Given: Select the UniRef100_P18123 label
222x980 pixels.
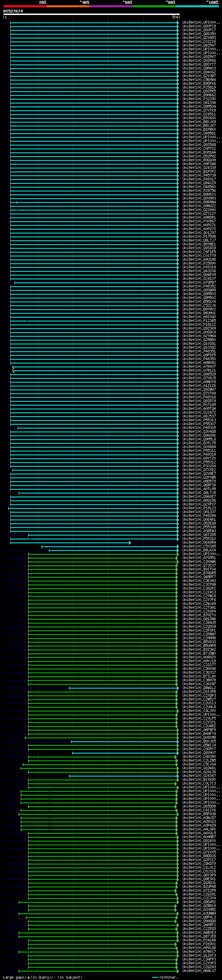Looking at the screenshot, I should (199, 508).
